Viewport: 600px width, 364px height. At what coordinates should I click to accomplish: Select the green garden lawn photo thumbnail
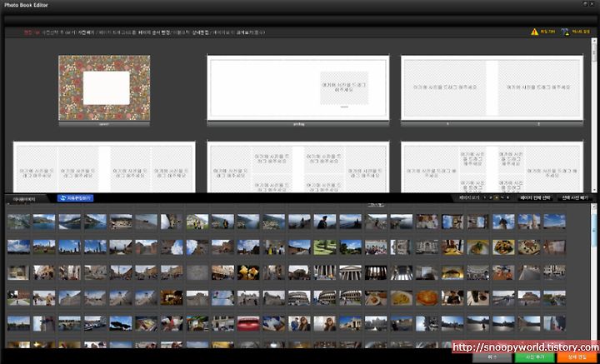325,247
